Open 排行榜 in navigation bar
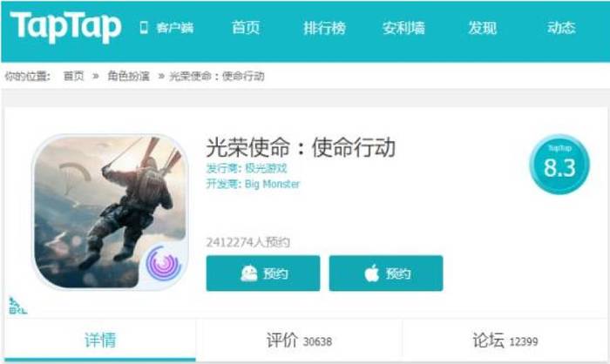Image resolution: width=610 pixels, height=364 pixels. click(324, 28)
